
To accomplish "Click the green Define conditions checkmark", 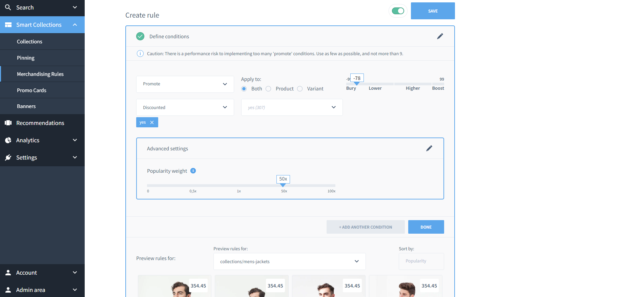I will [x=140, y=36].
